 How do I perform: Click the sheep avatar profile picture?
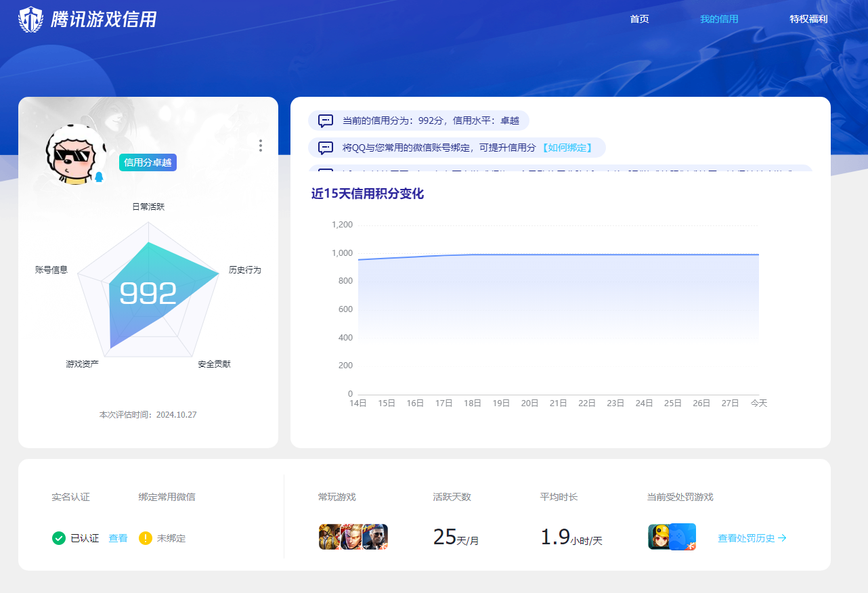(x=76, y=154)
